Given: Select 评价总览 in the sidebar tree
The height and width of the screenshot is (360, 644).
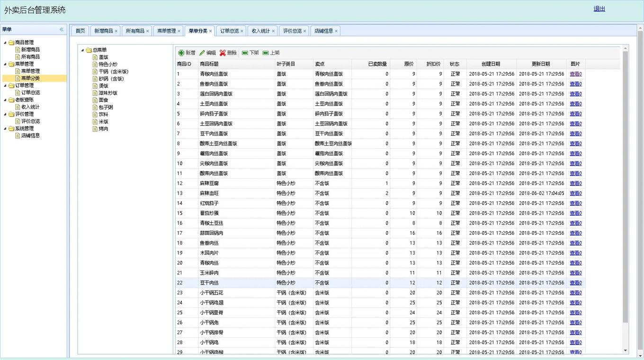Looking at the screenshot, I should click(30, 121).
